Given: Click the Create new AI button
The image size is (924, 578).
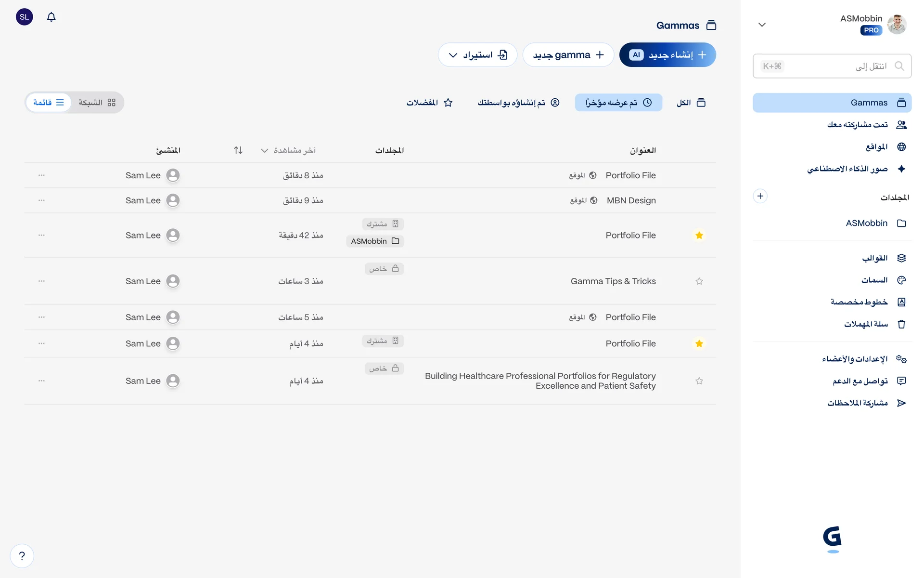Looking at the screenshot, I should [667, 55].
